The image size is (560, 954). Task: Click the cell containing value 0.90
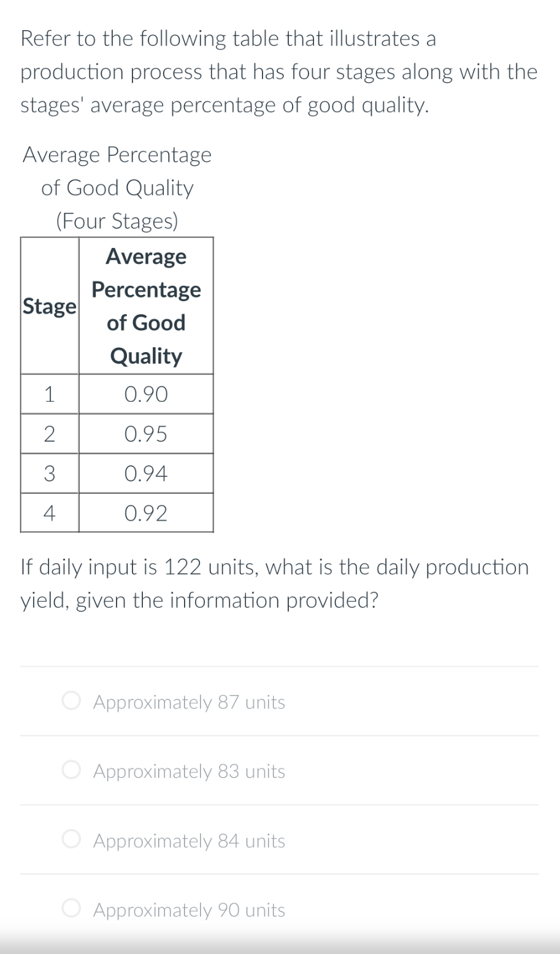click(146, 394)
